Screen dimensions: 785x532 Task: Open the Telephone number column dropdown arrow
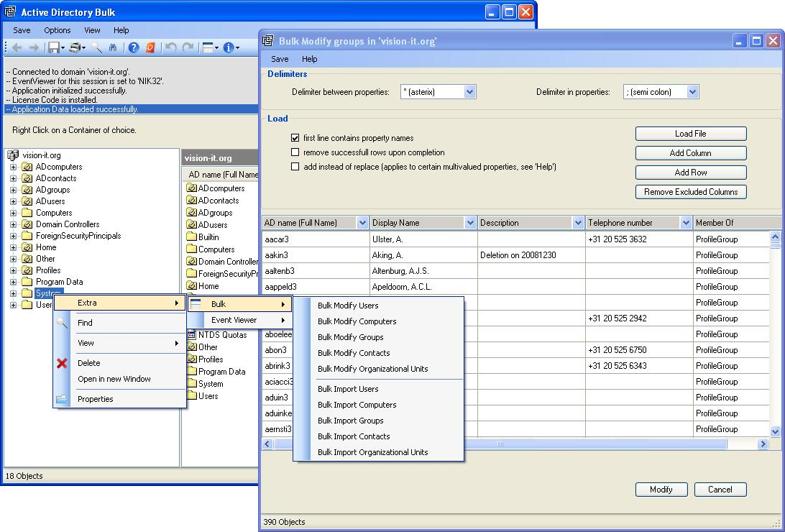[686, 223]
